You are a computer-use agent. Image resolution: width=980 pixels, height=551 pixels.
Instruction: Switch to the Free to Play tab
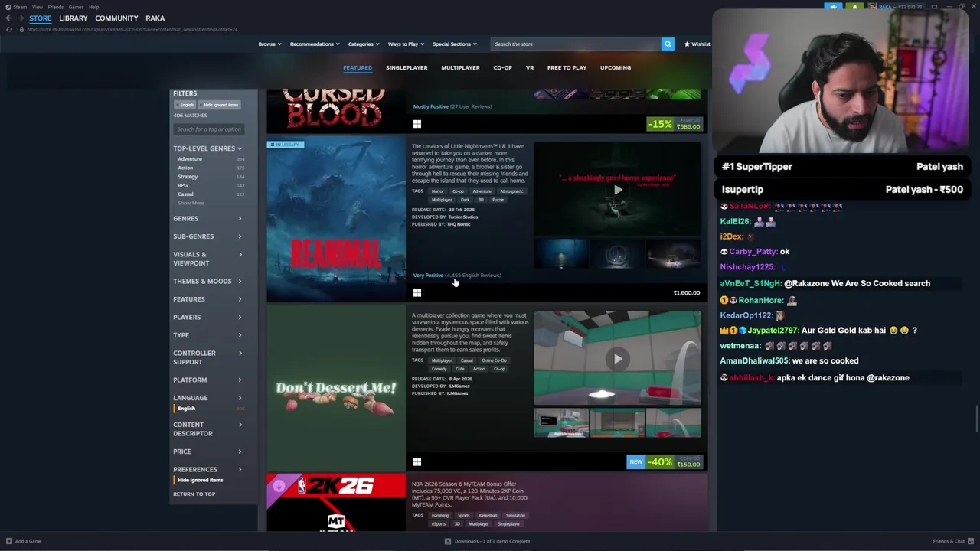pyautogui.click(x=567, y=67)
